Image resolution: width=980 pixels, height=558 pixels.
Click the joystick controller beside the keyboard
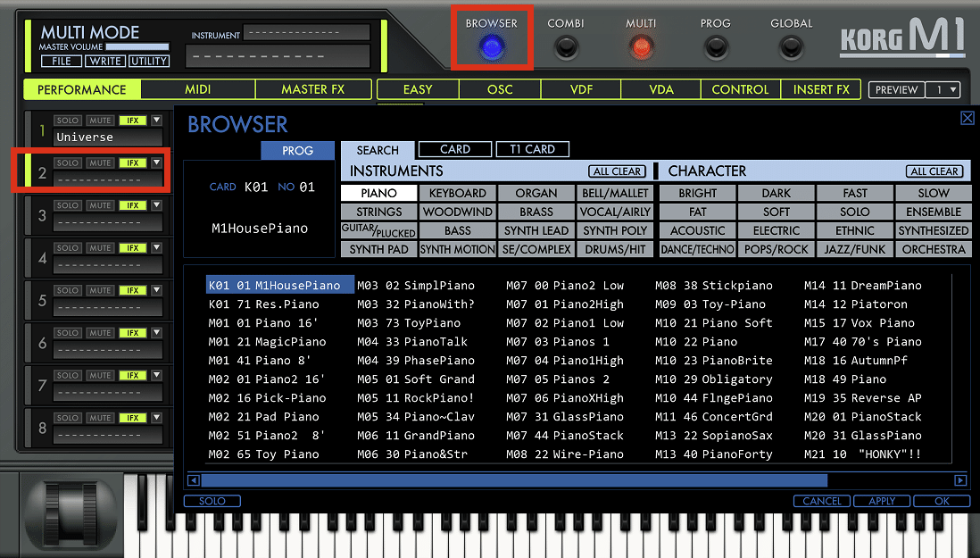coord(71,513)
